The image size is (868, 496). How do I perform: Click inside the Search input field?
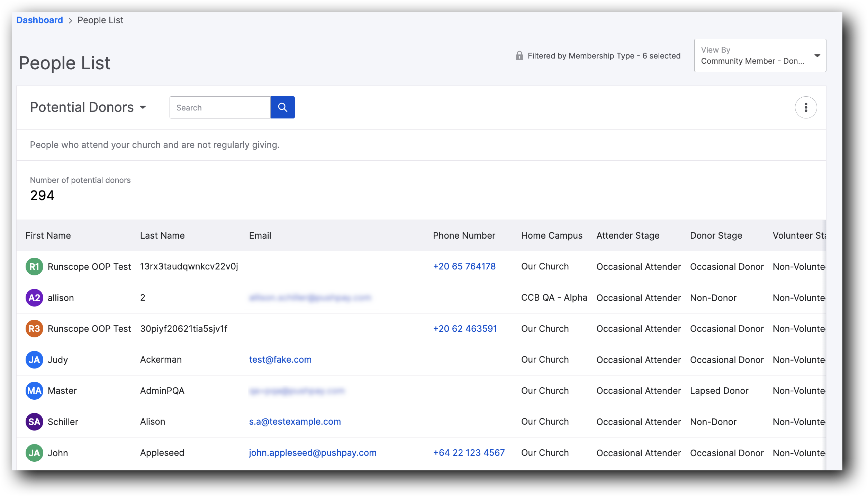[219, 107]
